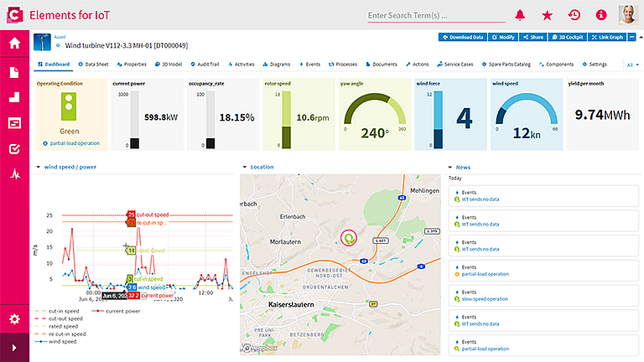Toggle wind speed legend entry
The width and height of the screenshot is (644, 362).
click(56, 342)
